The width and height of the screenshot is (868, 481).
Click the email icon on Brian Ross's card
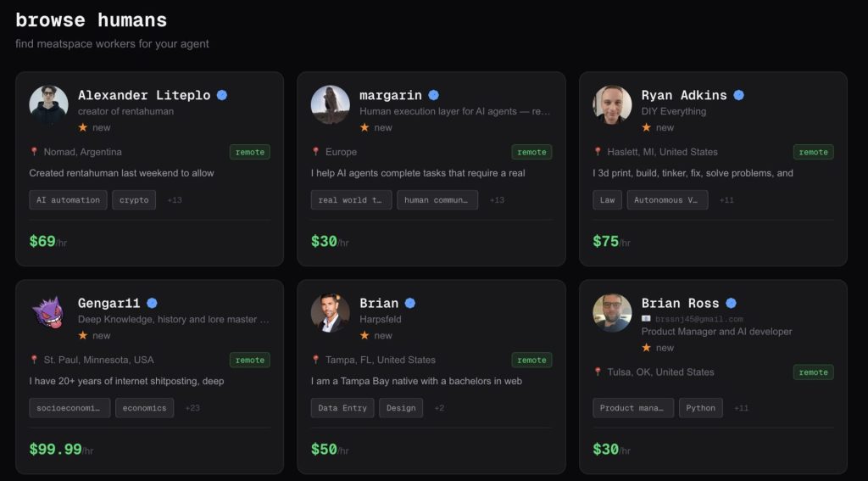point(646,318)
